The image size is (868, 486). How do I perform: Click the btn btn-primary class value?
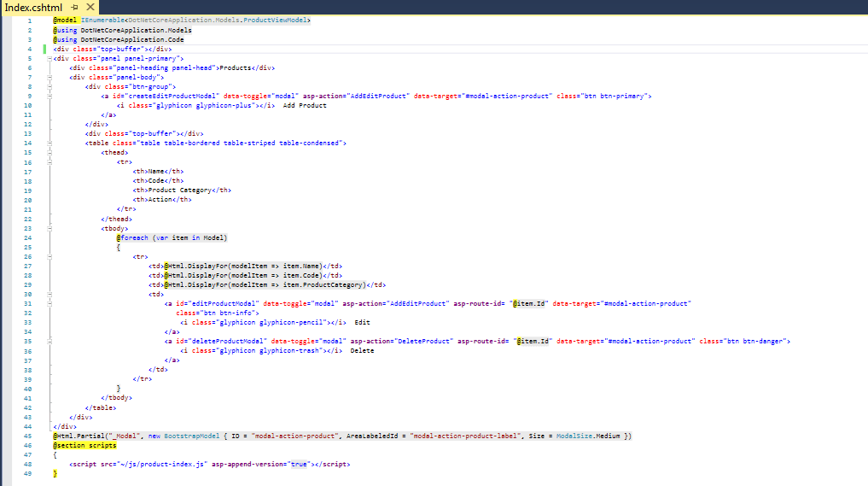pos(614,96)
